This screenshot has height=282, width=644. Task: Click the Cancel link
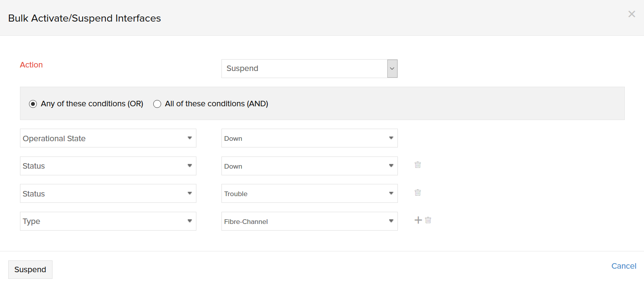[x=624, y=266]
